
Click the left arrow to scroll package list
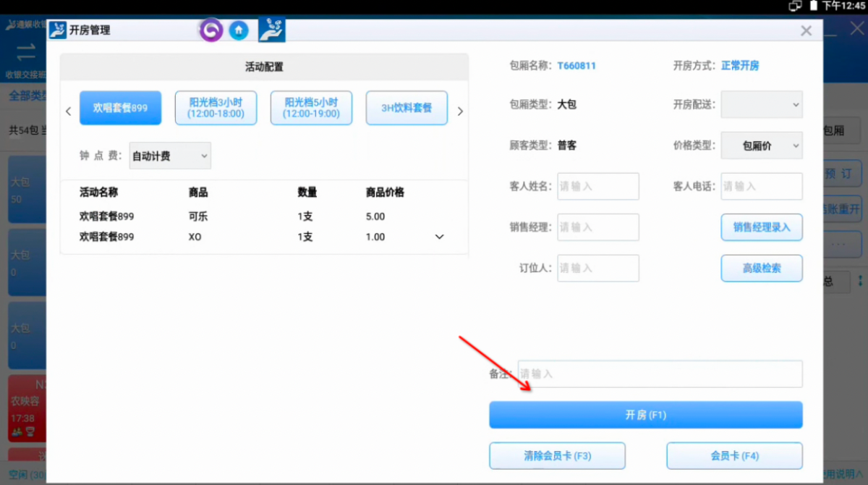69,111
